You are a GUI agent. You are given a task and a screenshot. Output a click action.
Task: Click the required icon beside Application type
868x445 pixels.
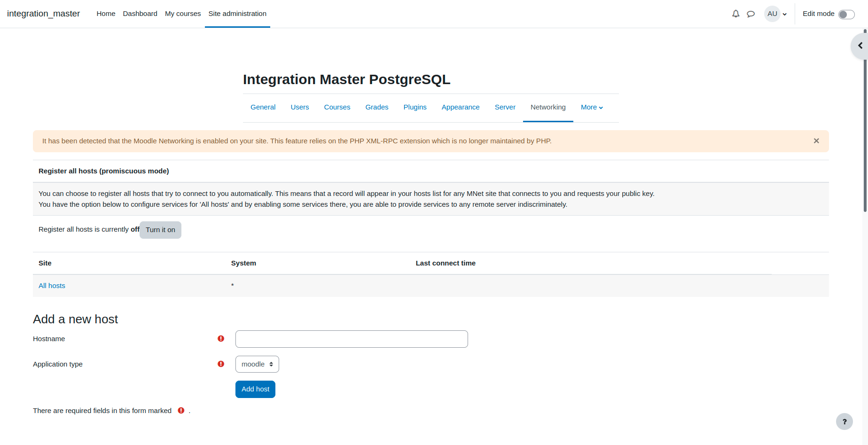coord(221,364)
